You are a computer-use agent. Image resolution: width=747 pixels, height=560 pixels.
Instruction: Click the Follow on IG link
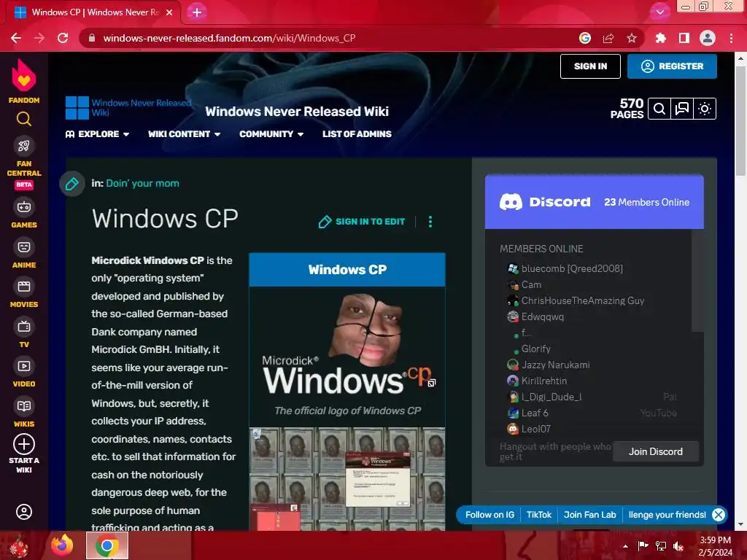pyautogui.click(x=489, y=515)
